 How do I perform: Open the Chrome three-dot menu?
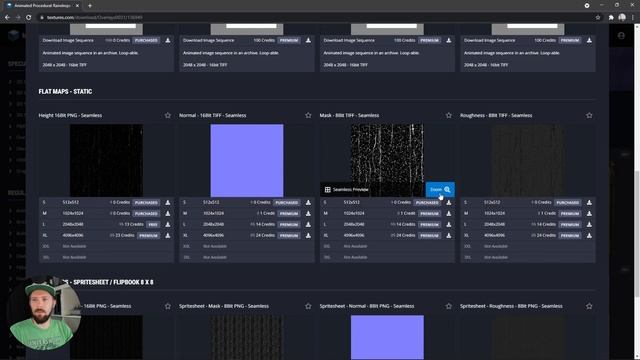tap(633, 18)
